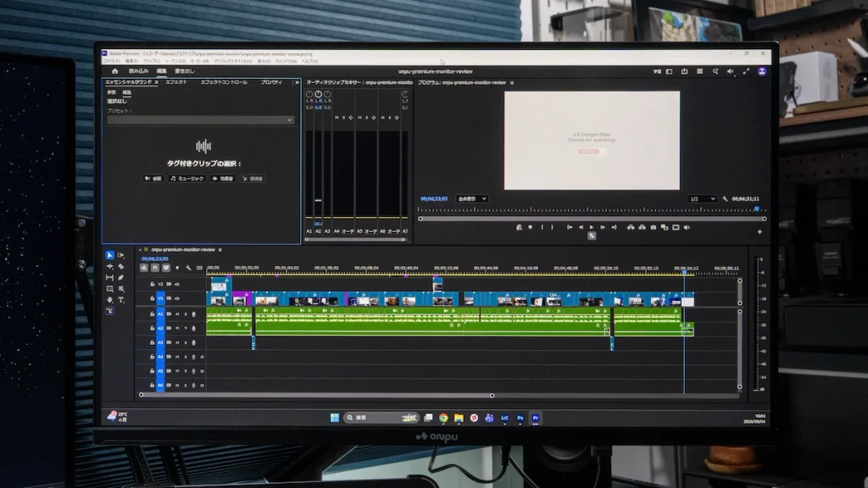Screen dimensions: 868x488
Task: Step forward one frame in Program monitor
Action: click(x=603, y=227)
